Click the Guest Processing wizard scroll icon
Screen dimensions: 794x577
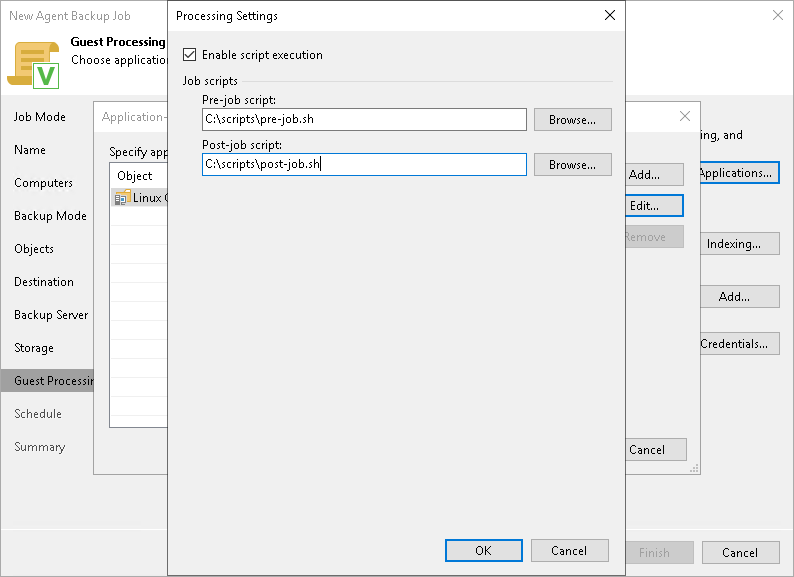[x=33, y=65]
